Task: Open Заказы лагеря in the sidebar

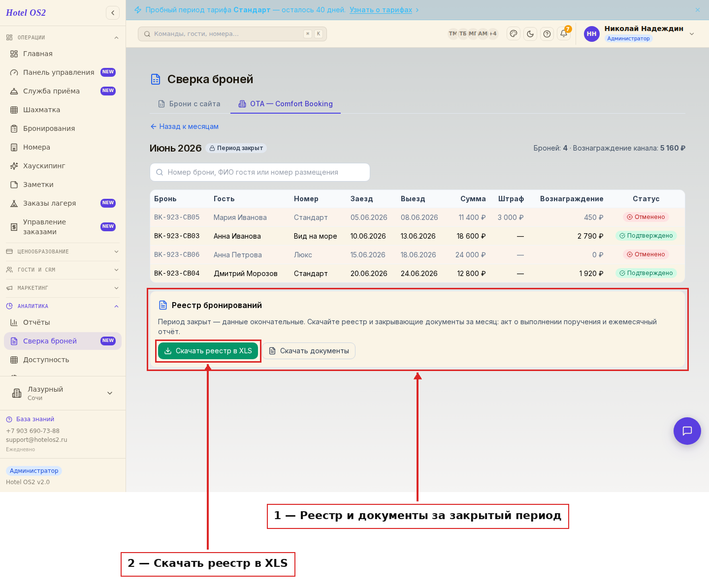Action: [x=63, y=203]
